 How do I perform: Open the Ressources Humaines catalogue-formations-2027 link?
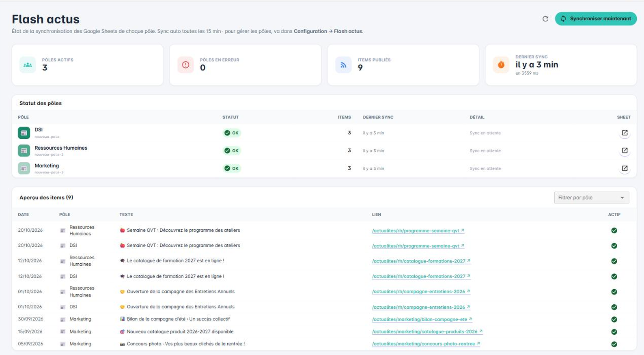coord(421,261)
